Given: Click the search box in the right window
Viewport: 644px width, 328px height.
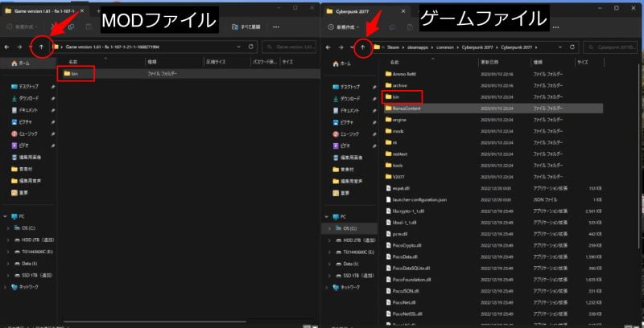Looking at the screenshot, I should [x=609, y=47].
